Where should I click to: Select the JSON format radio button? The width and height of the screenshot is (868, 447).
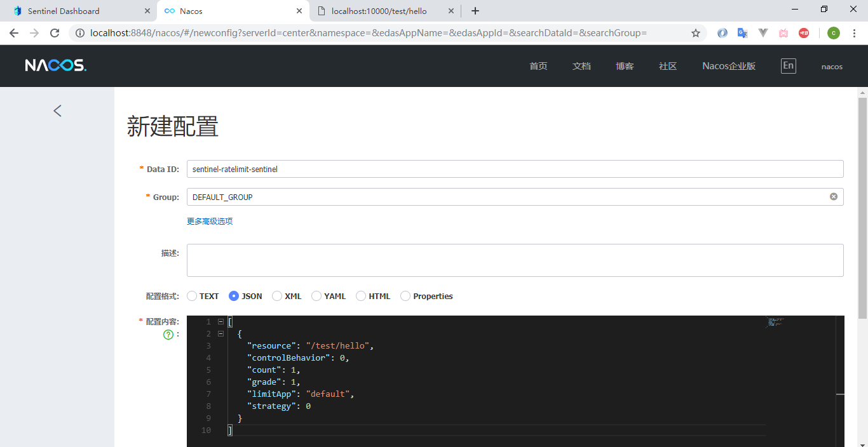click(x=234, y=296)
